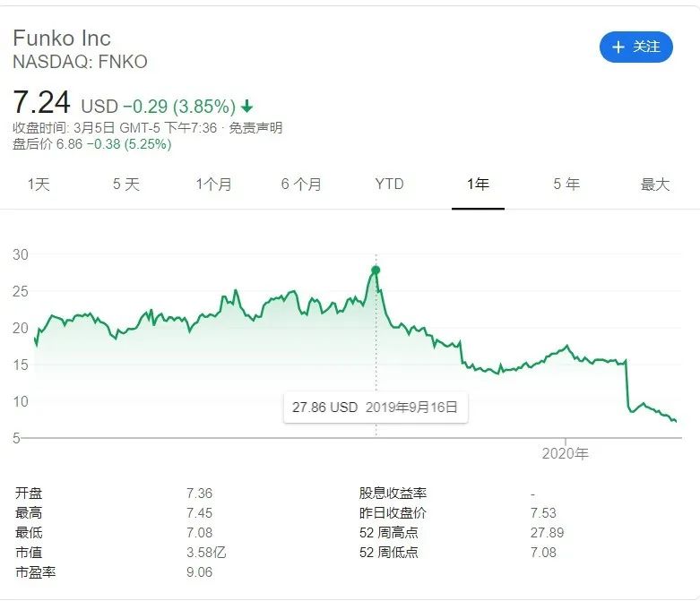Click the Funko Inc company title
This screenshot has height=601, width=700.
click(62, 39)
